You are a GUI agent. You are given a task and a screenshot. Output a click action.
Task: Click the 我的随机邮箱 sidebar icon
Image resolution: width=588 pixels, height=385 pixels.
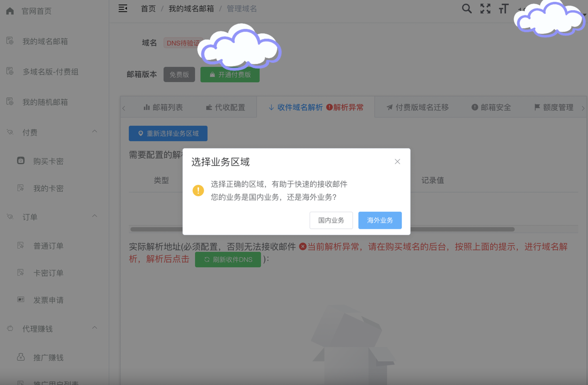pos(10,102)
